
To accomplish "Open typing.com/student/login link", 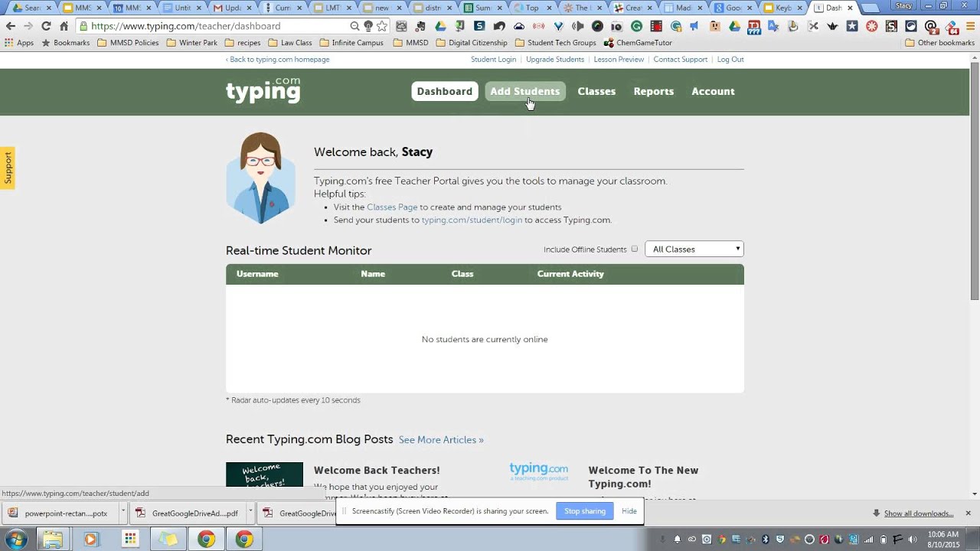I will click(472, 220).
